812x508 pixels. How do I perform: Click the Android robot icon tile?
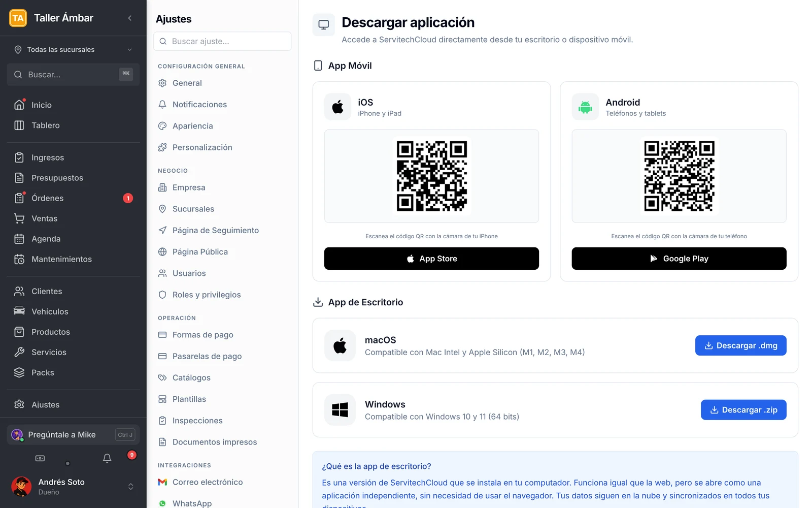point(585,107)
